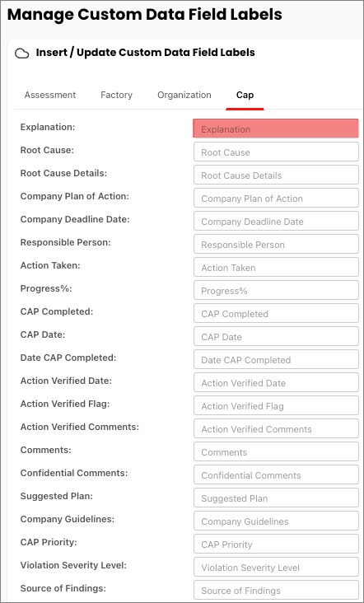This screenshot has width=364, height=603.
Task: Select the Company Plan of Action field
Action: pos(276,198)
